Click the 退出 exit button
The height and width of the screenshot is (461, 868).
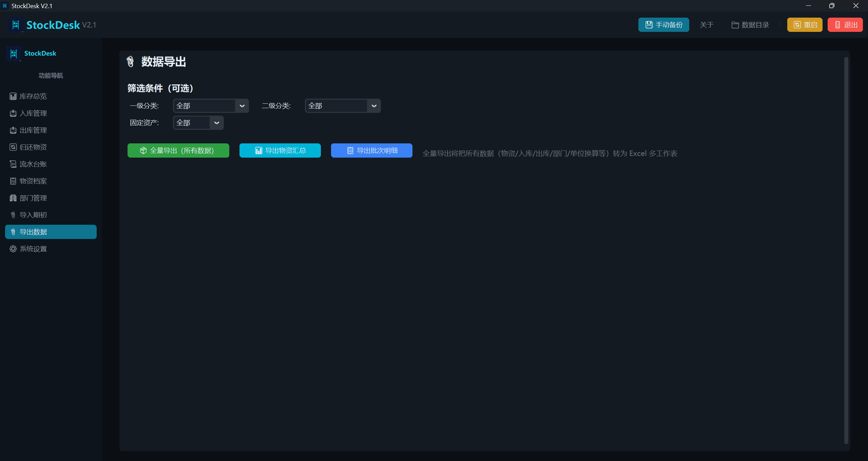(x=845, y=25)
